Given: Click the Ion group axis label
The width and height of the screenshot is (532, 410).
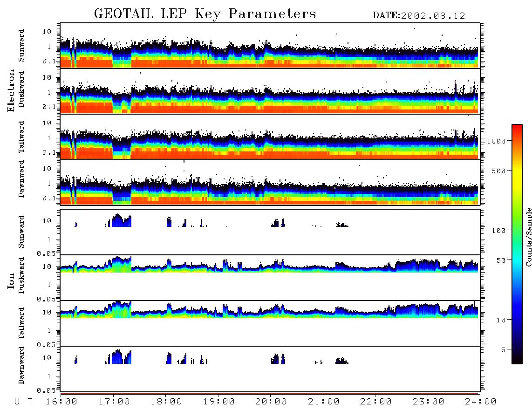Looking at the screenshot, I should coord(11,280).
